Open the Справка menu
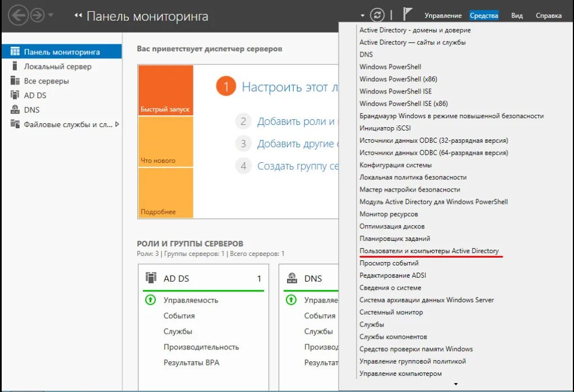574x392 pixels. 548,15
